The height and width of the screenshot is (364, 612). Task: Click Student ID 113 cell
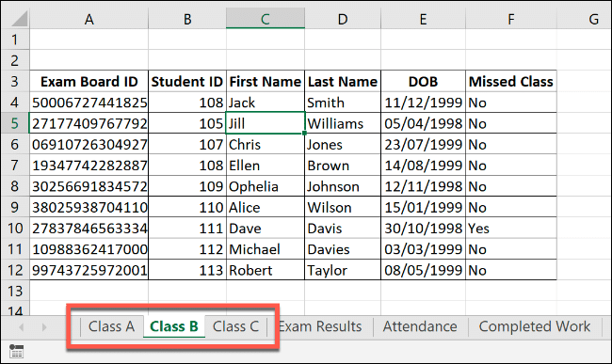187,270
